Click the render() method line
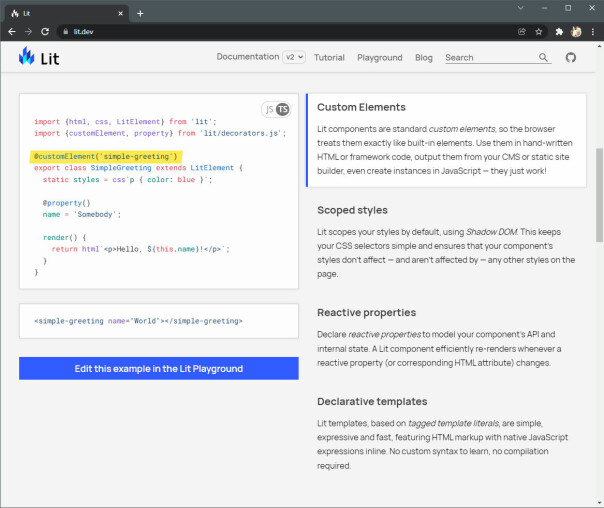The image size is (604, 508). pyautogui.click(x=65, y=238)
